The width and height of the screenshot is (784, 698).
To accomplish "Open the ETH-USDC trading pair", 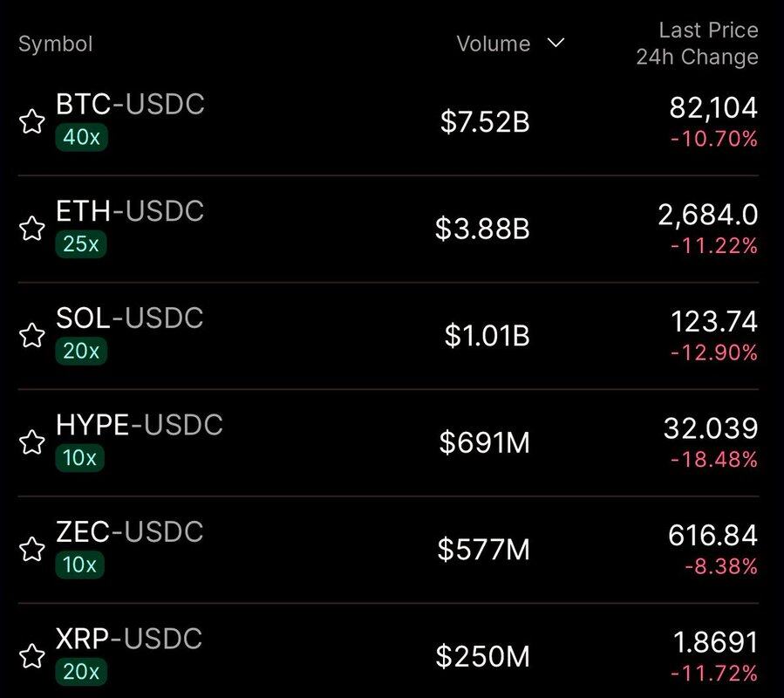I will [130, 211].
